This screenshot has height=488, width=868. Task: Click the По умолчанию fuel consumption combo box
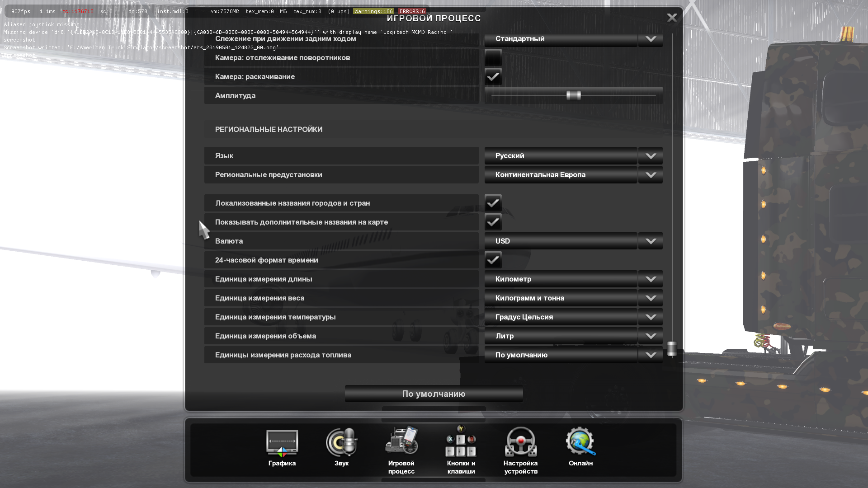click(561, 355)
